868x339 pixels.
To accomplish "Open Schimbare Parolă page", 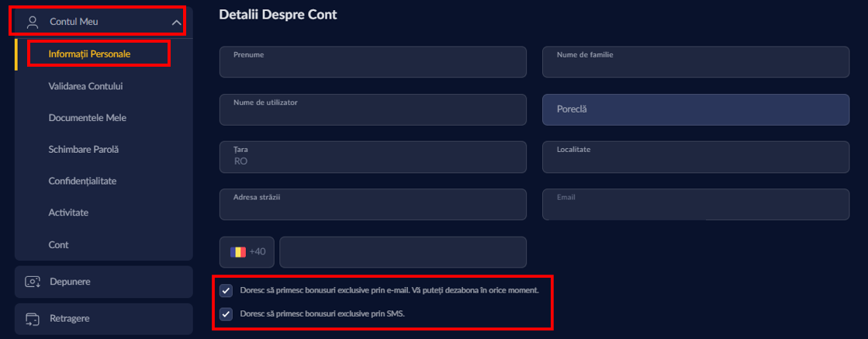I will coord(83,149).
